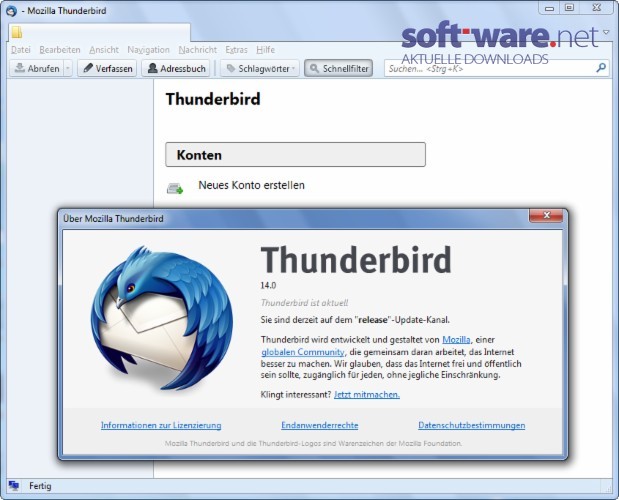Click the tab list dropdown arrow top right
Image resolution: width=619 pixels, height=500 pixels.
click(x=606, y=32)
